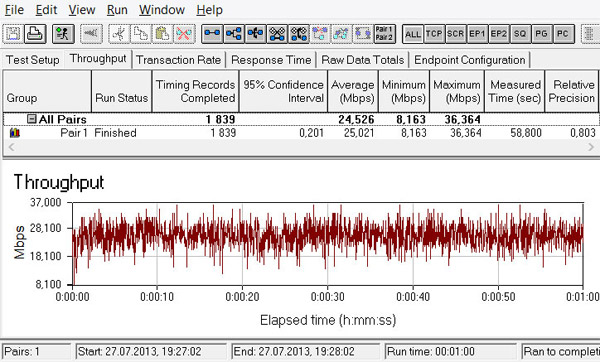Select the Pair 1 row label
The width and height of the screenshot is (600, 362).
(74, 133)
